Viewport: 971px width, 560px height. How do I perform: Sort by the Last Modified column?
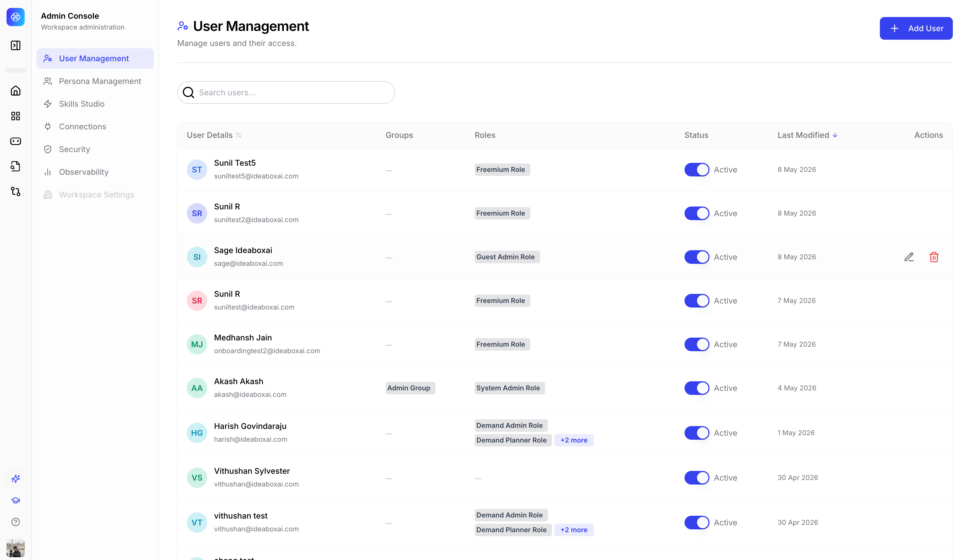pyautogui.click(x=807, y=135)
